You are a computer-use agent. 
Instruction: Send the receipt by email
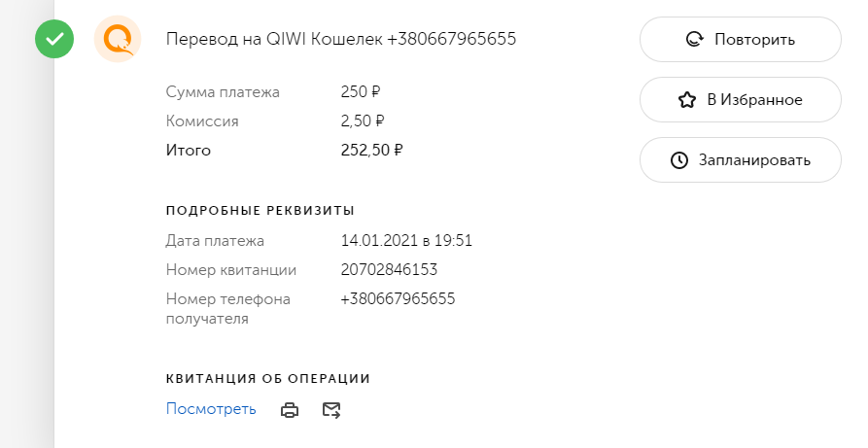click(x=331, y=410)
